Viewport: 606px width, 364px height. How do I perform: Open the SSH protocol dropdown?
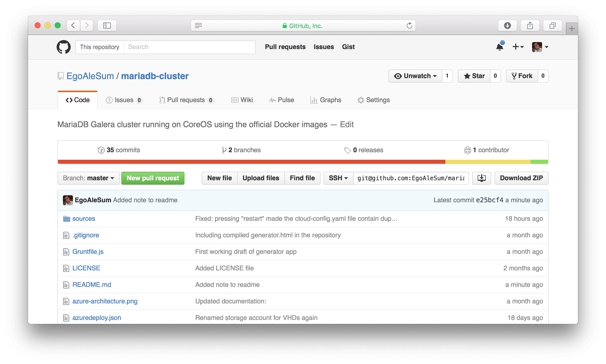[x=338, y=178]
